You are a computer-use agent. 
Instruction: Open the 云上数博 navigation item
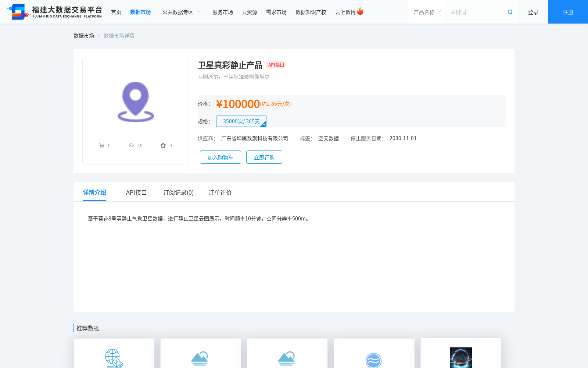[x=345, y=12]
